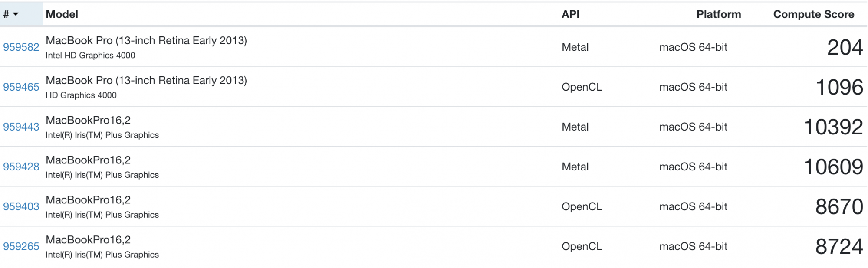Click the Model column header
The image size is (868, 268).
pos(62,14)
